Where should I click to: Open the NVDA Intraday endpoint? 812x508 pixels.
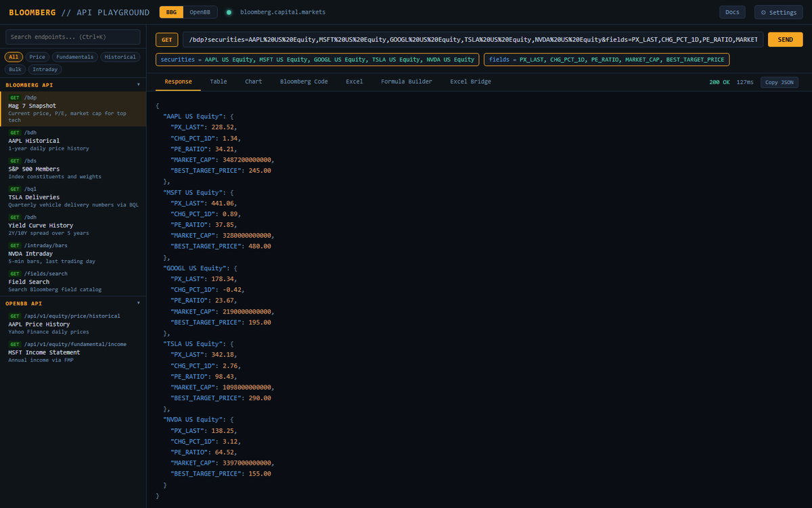(73, 253)
